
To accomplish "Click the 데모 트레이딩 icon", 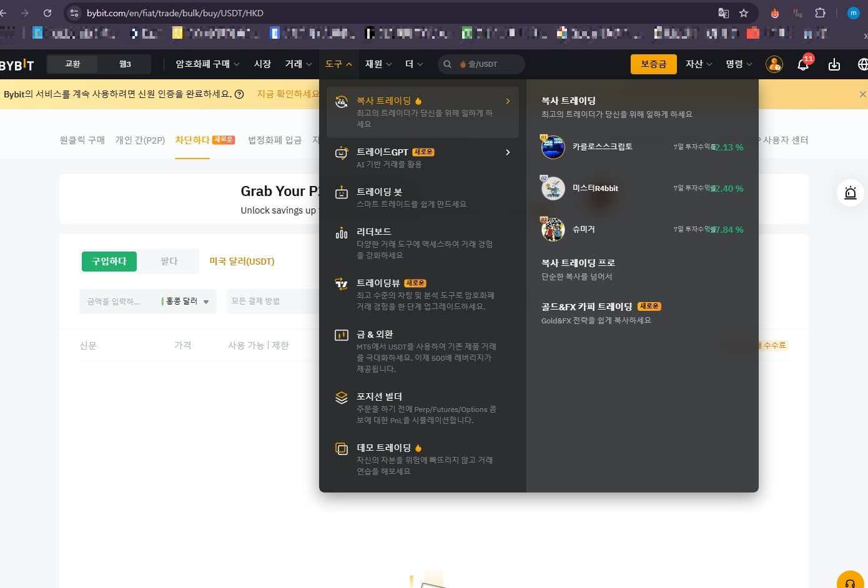I will pyautogui.click(x=342, y=449).
